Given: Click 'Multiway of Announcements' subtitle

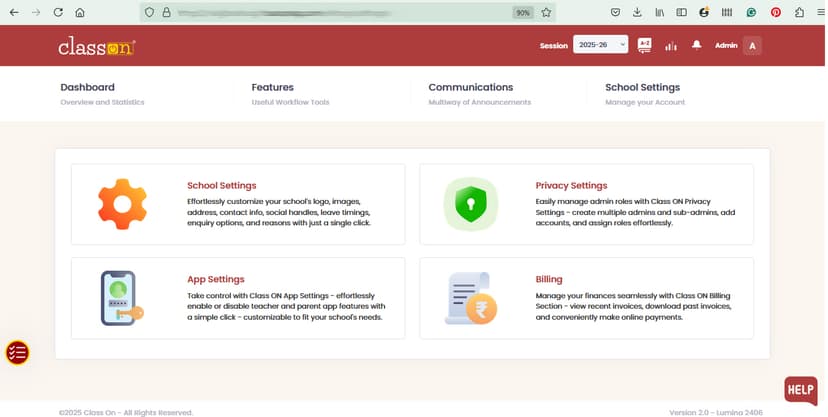Looking at the screenshot, I should coord(479,102).
